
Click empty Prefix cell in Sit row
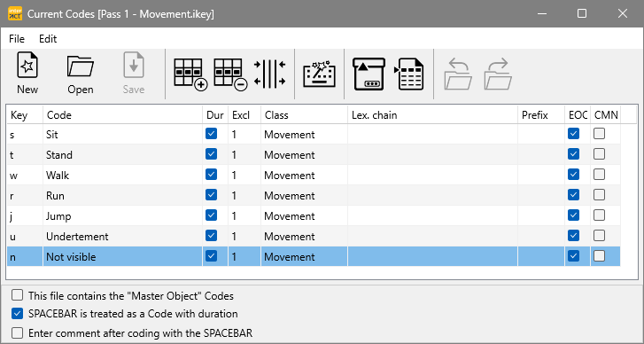(541, 135)
